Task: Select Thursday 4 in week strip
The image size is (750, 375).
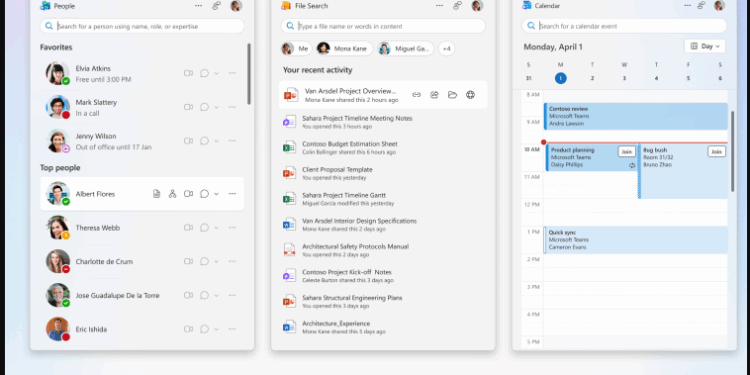Action: [656, 78]
